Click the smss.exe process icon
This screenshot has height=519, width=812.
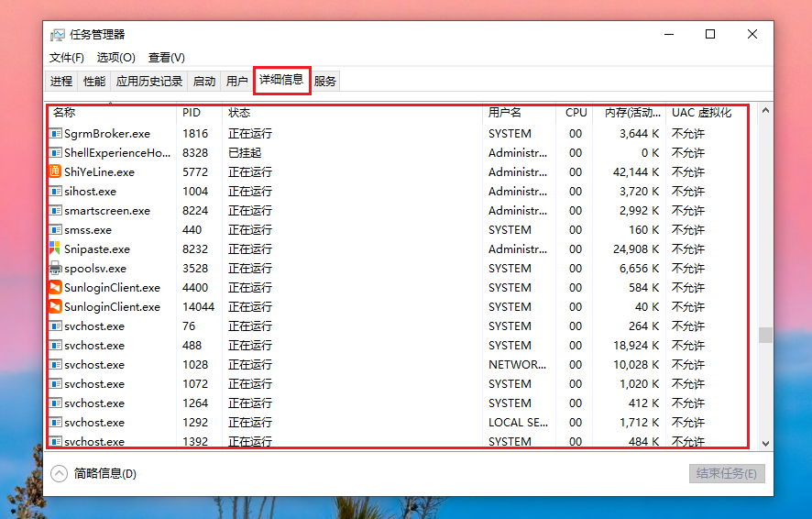click(55, 229)
